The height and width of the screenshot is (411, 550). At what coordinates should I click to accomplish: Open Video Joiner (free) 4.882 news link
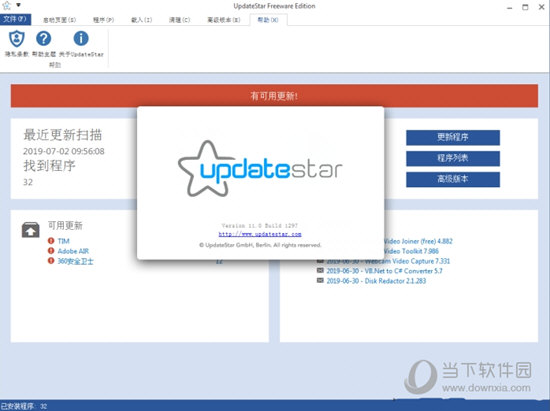418,241
